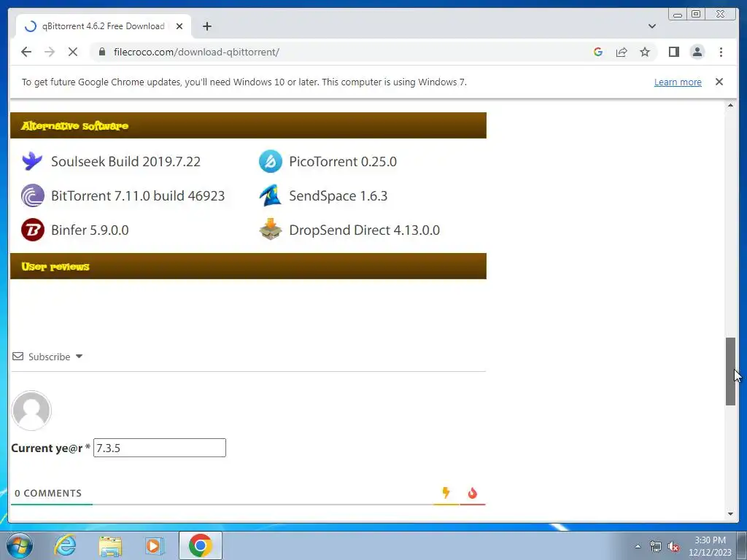
Task: Select the qBittorrent 4.6.2 Free Download tab
Action: [104, 26]
